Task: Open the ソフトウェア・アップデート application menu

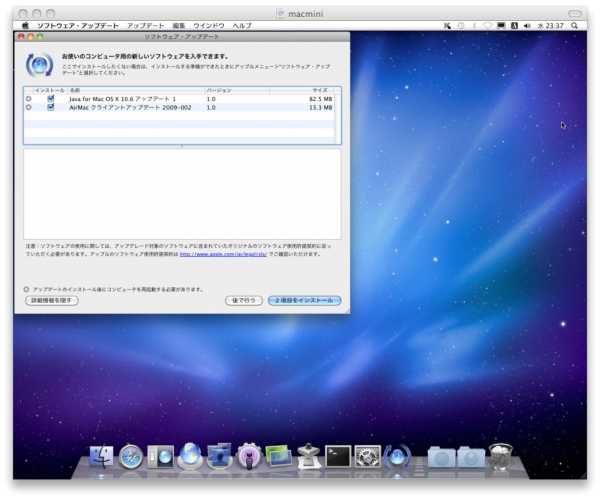Action: click(x=78, y=26)
